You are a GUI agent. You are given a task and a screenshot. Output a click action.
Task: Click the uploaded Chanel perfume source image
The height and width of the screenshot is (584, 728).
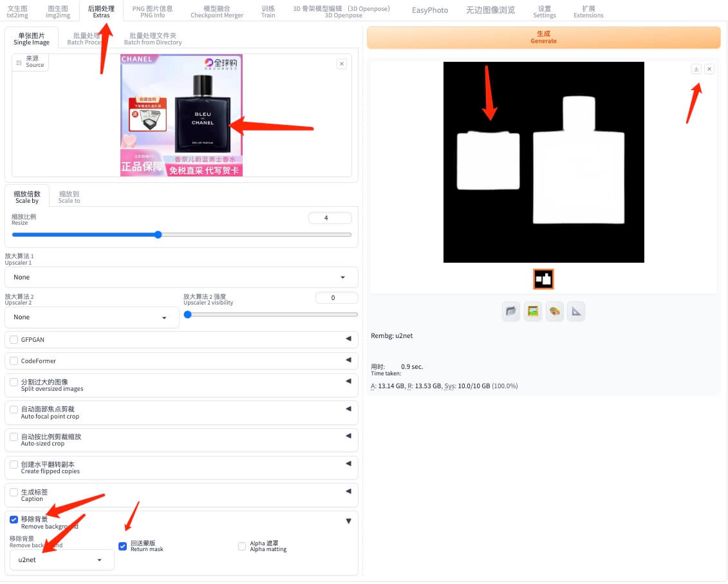point(181,115)
